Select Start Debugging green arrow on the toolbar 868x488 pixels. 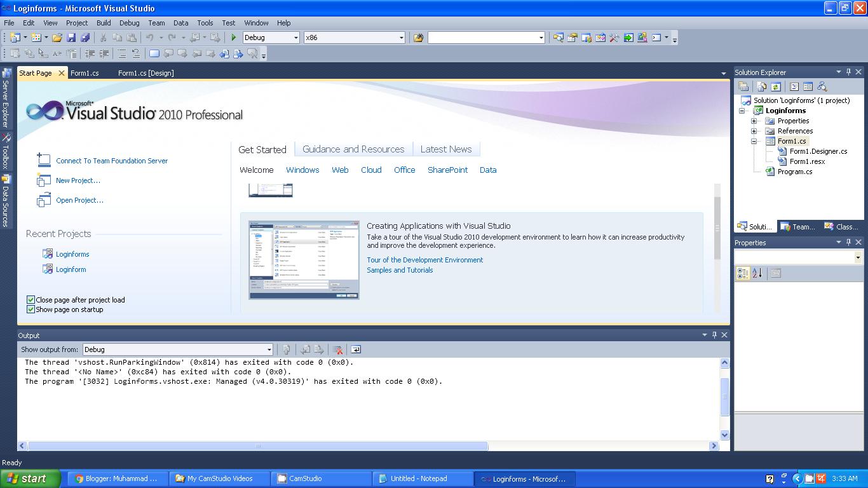tap(234, 37)
